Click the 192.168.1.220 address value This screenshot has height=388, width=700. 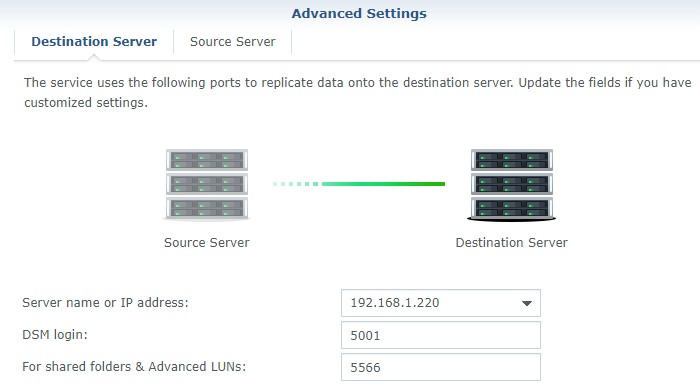click(x=395, y=303)
